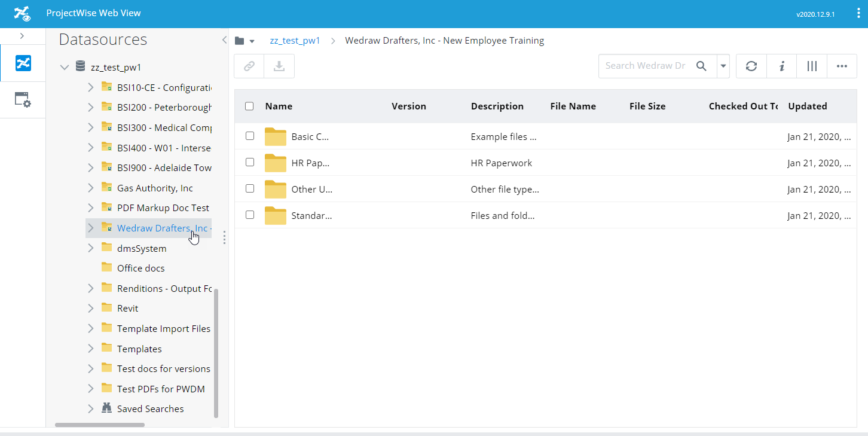Select the Basic C... folder checkbox
This screenshot has height=436, width=868.
point(250,136)
